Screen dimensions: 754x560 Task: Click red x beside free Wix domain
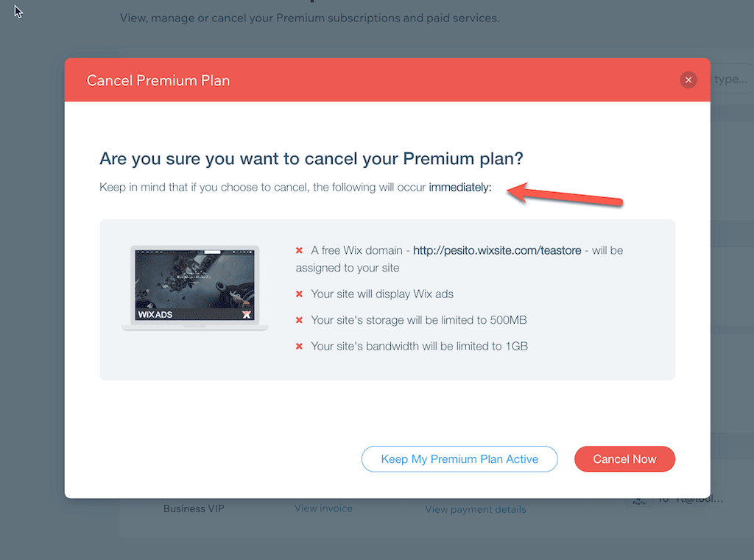299,250
